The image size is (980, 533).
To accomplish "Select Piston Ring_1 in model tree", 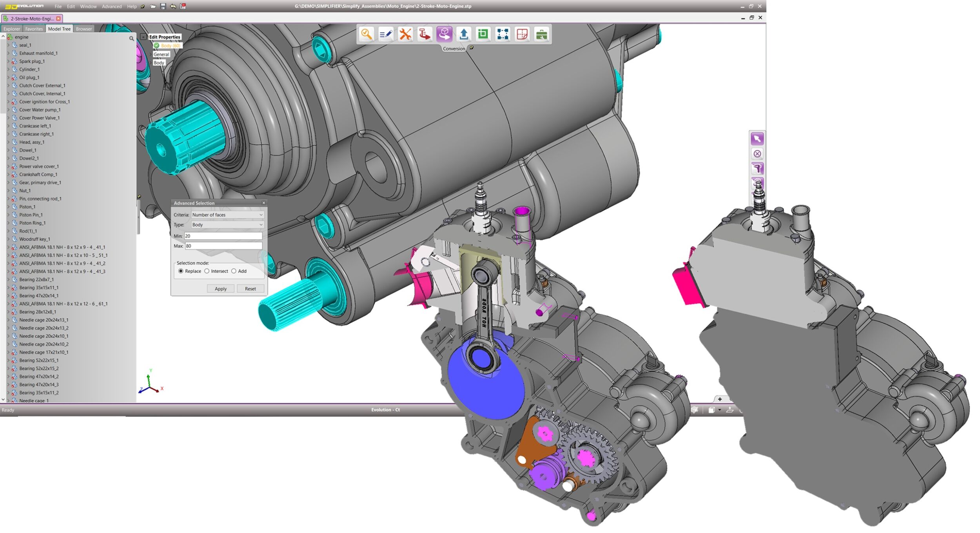I will tap(32, 223).
